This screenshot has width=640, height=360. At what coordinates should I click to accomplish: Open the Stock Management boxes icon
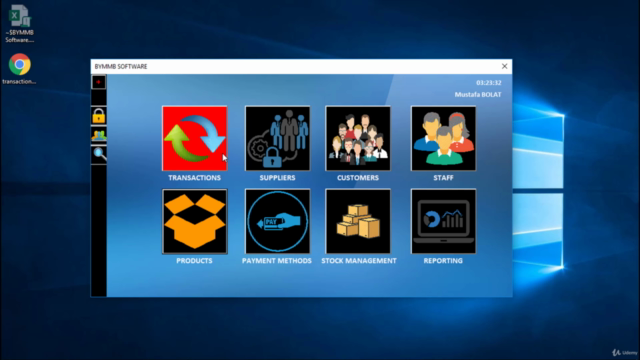pos(358,221)
